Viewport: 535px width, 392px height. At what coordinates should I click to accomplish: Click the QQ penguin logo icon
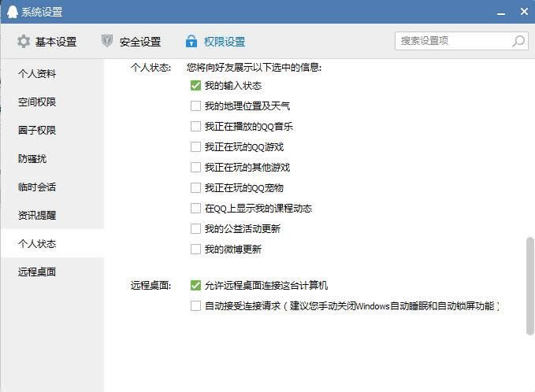(12, 12)
